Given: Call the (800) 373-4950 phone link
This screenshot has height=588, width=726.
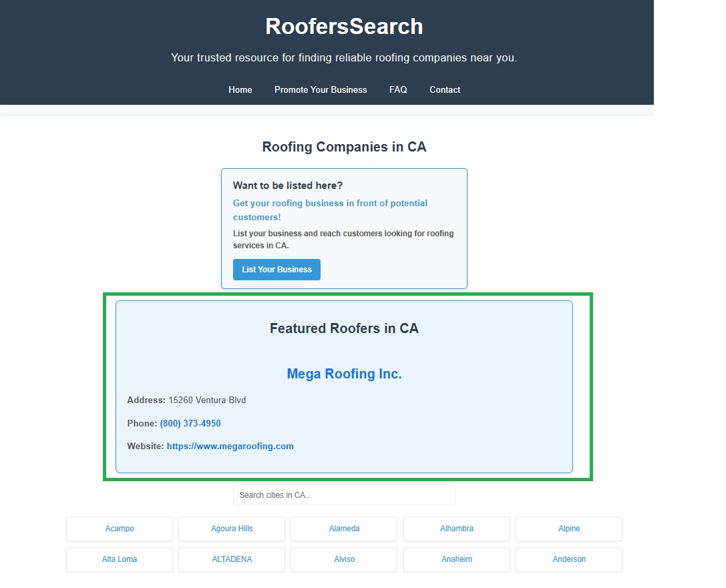Looking at the screenshot, I should coord(190,423).
